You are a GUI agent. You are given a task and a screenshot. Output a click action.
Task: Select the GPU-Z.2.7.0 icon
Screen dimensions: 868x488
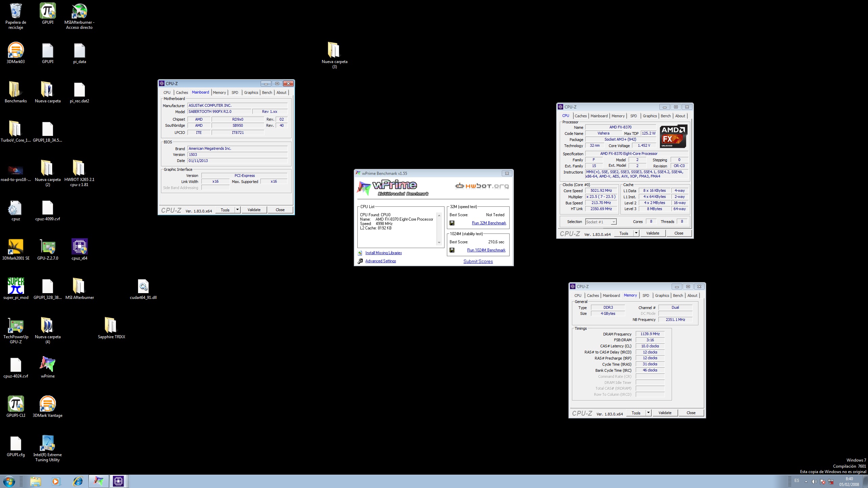(47, 247)
